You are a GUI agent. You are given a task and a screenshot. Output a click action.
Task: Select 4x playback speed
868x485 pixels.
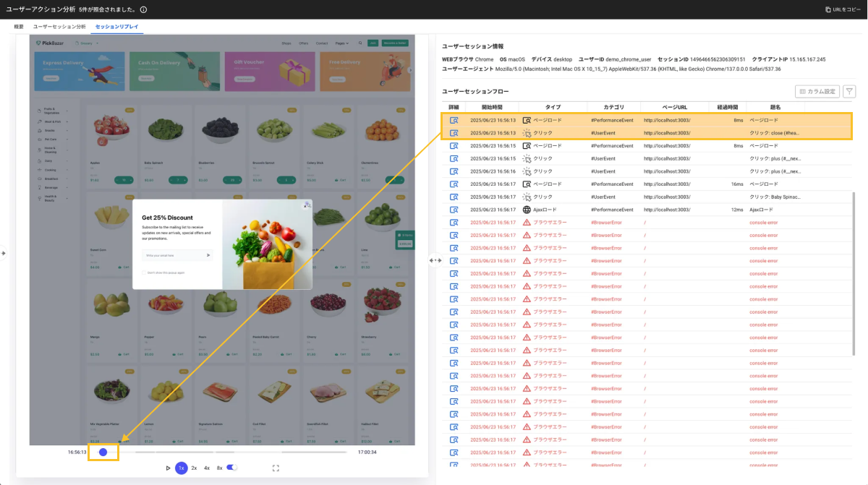(207, 468)
